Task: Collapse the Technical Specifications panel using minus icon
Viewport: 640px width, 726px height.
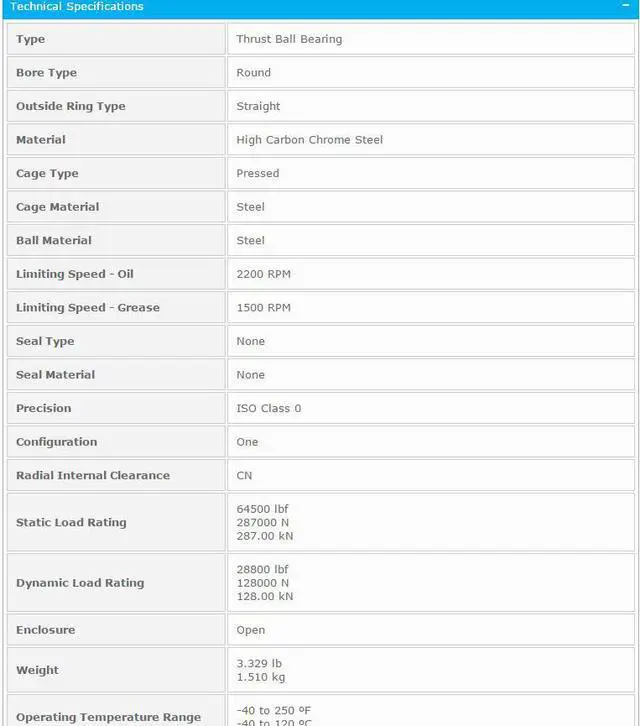Action: [625, 6]
